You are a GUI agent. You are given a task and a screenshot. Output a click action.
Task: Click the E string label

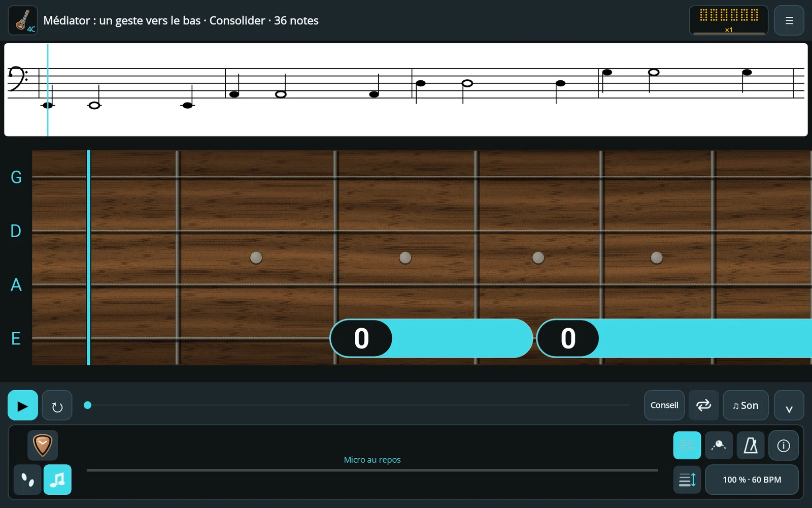pos(16,338)
